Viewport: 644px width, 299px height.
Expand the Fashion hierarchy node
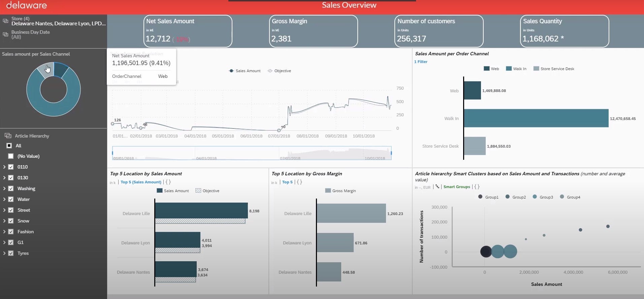(4, 232)
